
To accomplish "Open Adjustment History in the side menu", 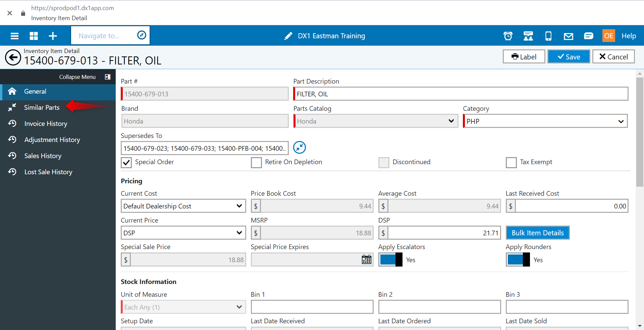I will tap(58, 140).
